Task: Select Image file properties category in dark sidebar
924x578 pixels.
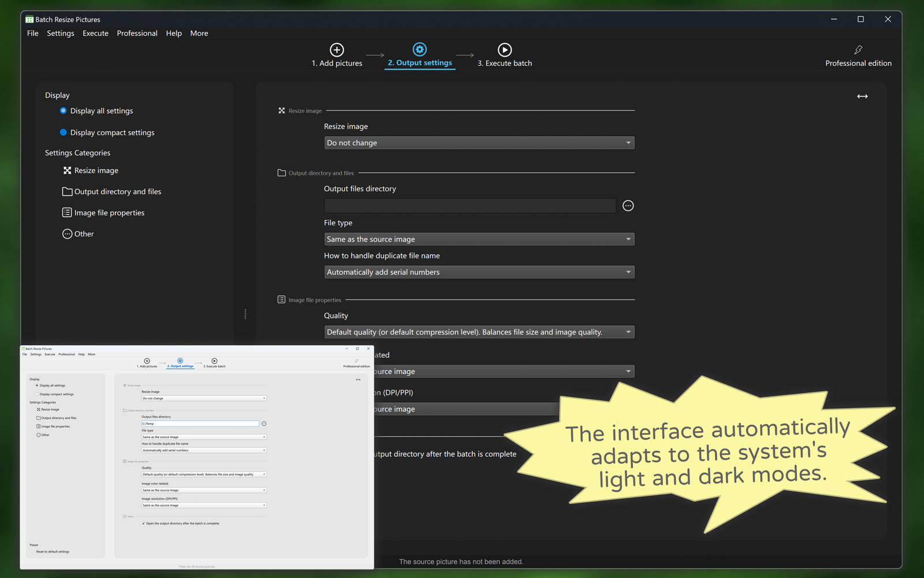Action: pyautogui.click(x=103, y=213)
